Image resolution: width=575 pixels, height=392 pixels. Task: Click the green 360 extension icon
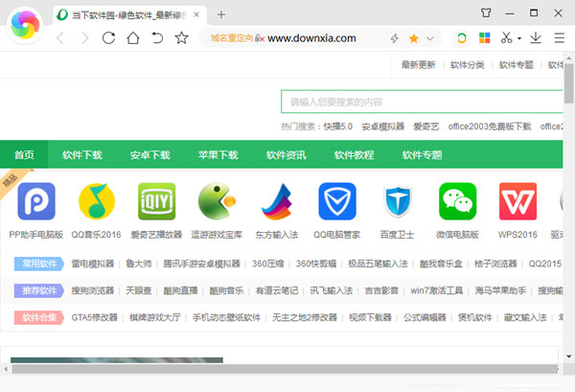(x=462, y=37)
